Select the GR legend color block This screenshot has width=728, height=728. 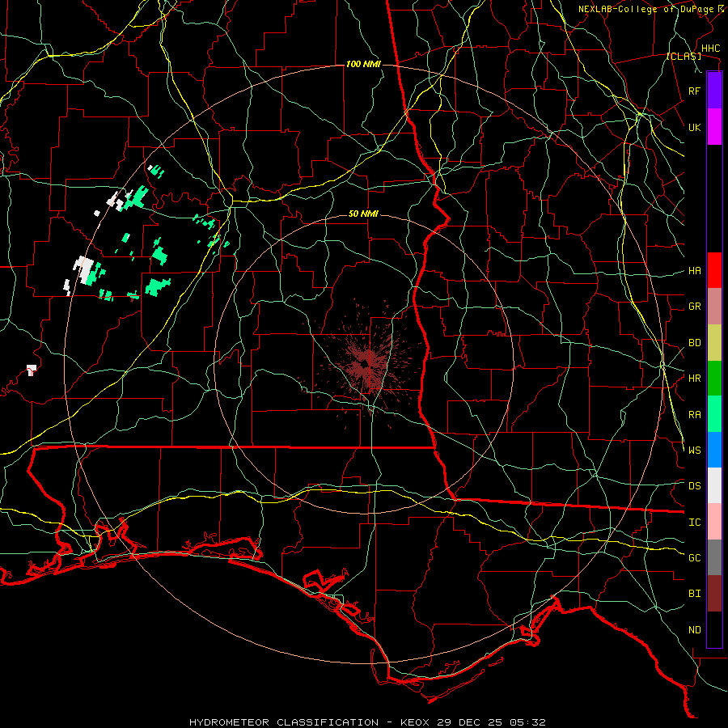point(714,307)
